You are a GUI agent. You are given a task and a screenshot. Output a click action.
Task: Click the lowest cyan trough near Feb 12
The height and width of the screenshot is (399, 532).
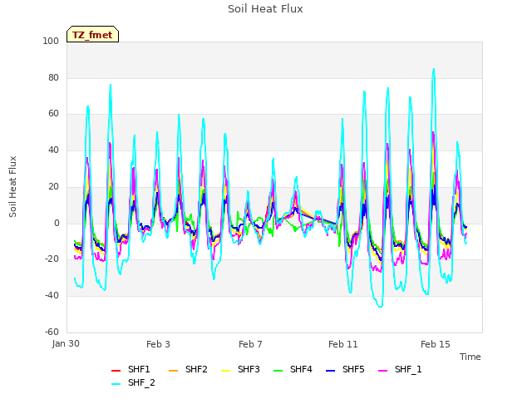(x=381, y=307)
